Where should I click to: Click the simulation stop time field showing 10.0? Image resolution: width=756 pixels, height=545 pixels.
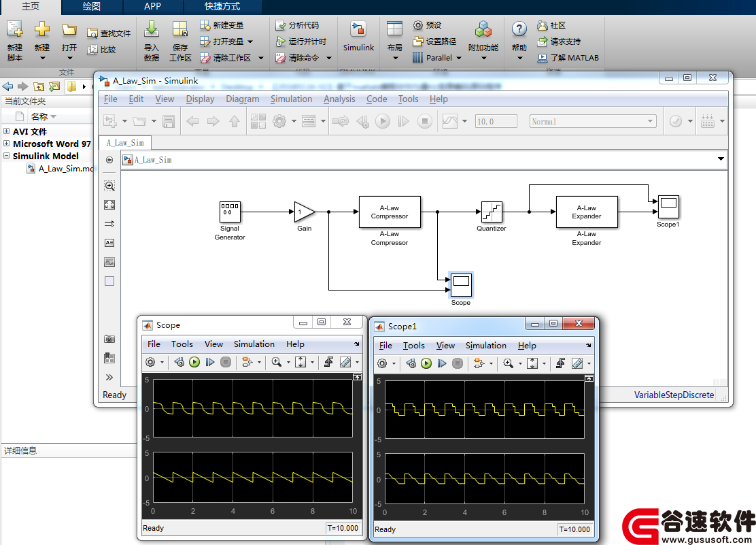click(x=496, y=122)
